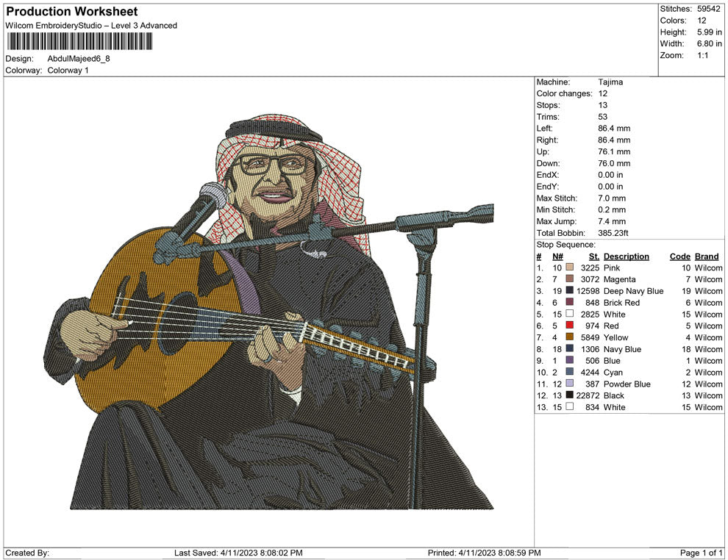Click the Colorway 1 value
This screenshot has width=728, height=560.
68,71
